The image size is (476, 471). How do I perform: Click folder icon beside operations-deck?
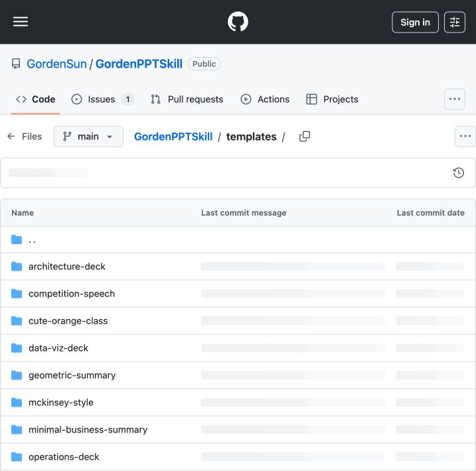point(17,457)
